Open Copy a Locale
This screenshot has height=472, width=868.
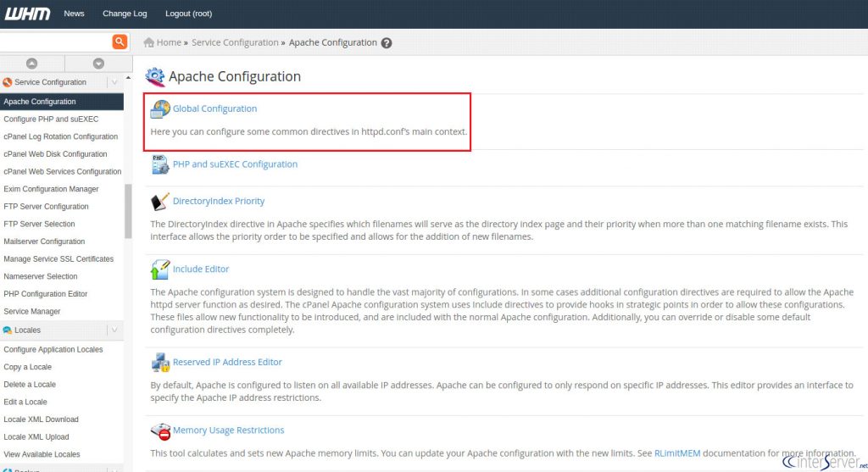(x=28, y=367)
